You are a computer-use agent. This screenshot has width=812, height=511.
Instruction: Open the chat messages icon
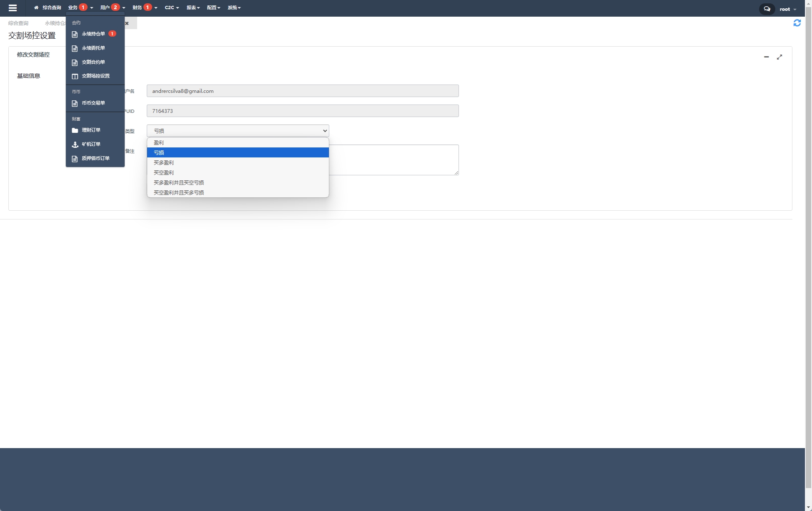click(767, 9)
